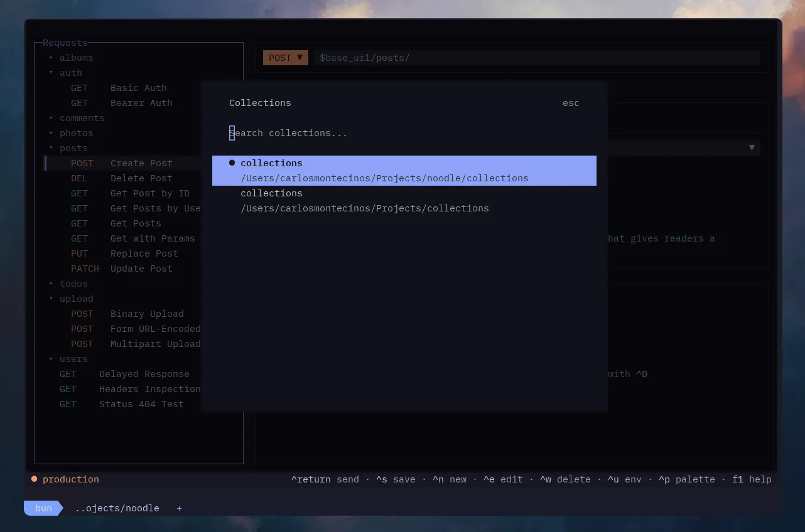Add a new terminal tab with plus
805x532 pixels.
coord(179,508)
